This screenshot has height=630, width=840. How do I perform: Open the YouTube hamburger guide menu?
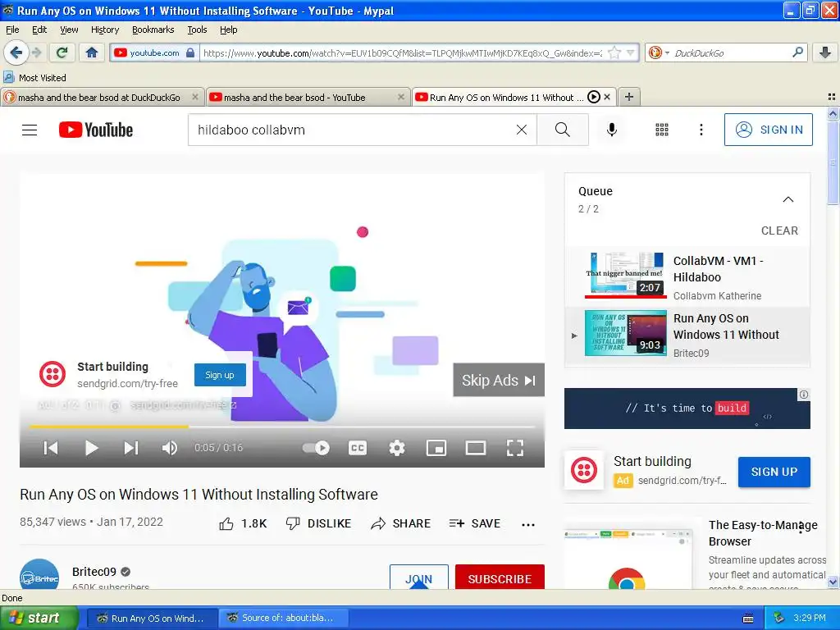[x=30, y=130]
